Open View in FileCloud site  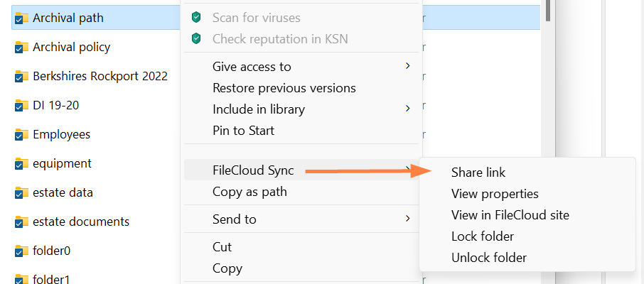point(510,215)
